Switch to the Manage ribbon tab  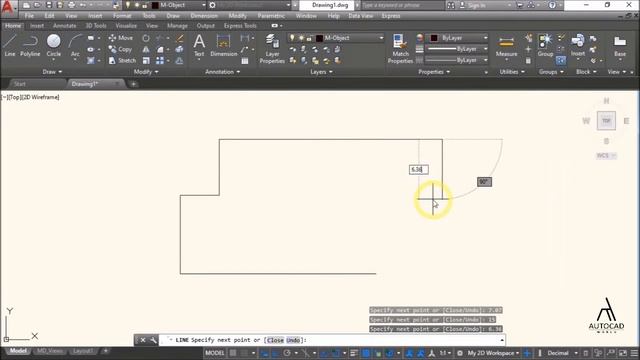[177, 25]
